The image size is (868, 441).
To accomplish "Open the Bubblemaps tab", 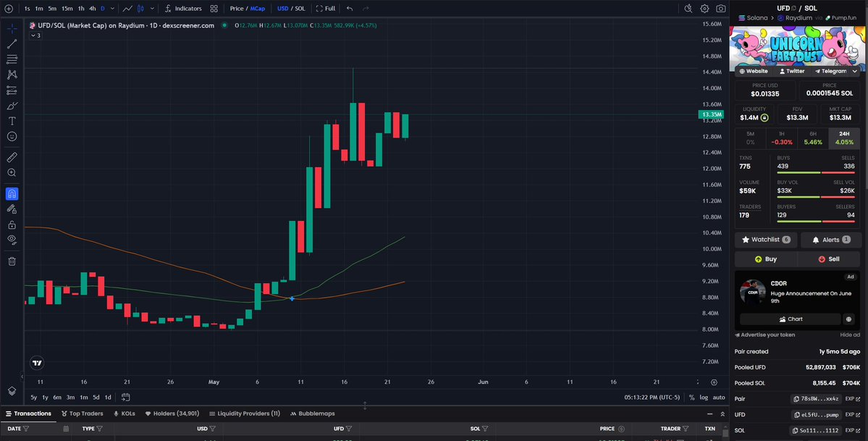I will click(x=312, y=413).
